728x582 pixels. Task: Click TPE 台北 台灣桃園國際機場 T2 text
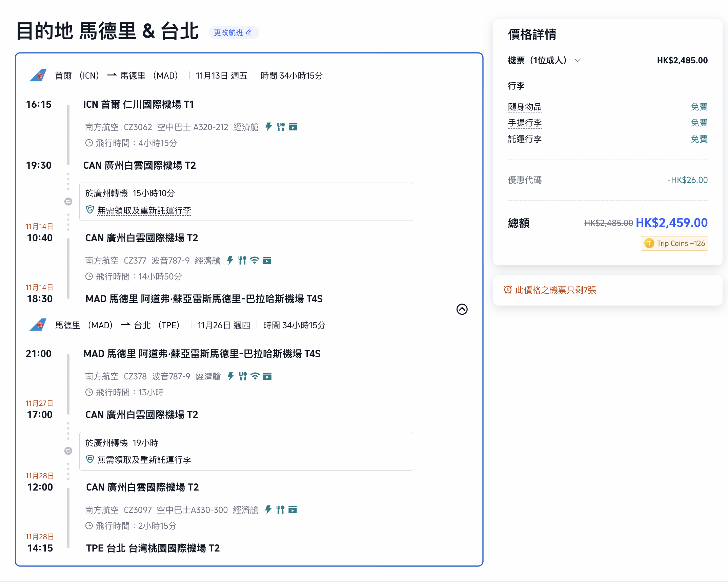point(153,548)
